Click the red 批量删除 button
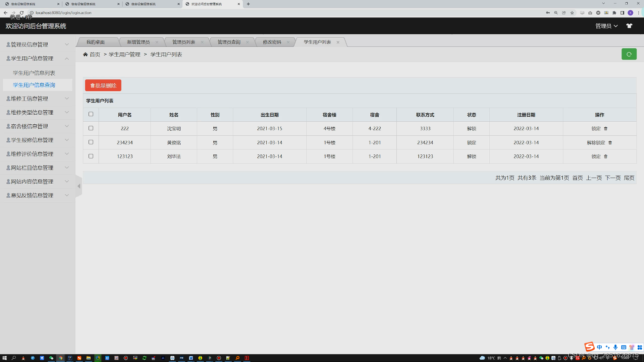 coord(103,85)
